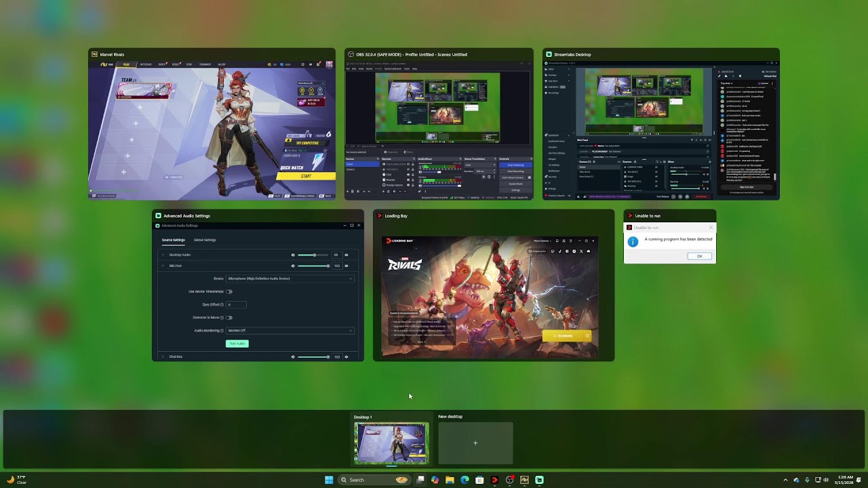Click the menu icon beside the Running button

tap(587, 335)
